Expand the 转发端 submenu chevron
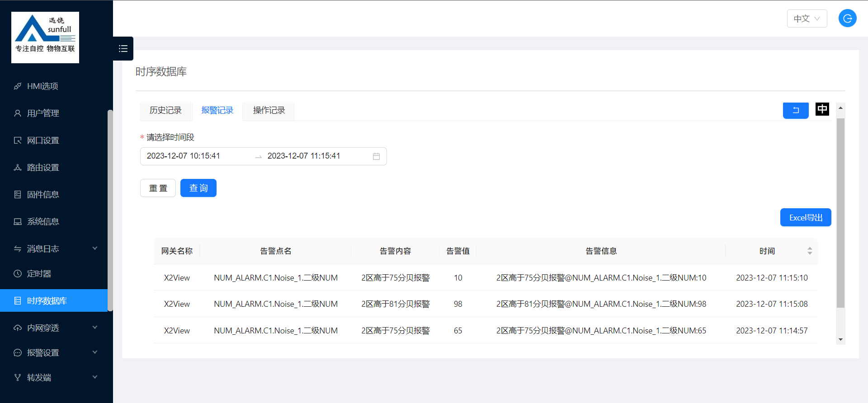The image size is (868, 403). [95, 377]
